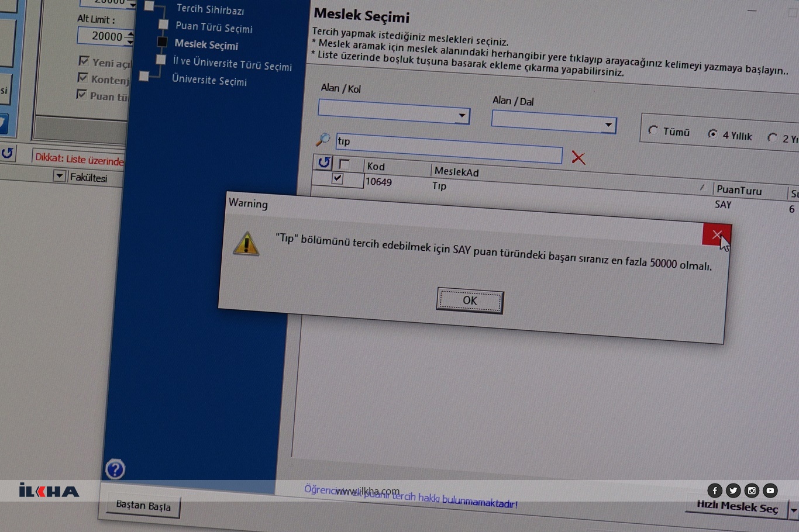Toggle the Puan türü checkbox in left window

click(81, 94)
